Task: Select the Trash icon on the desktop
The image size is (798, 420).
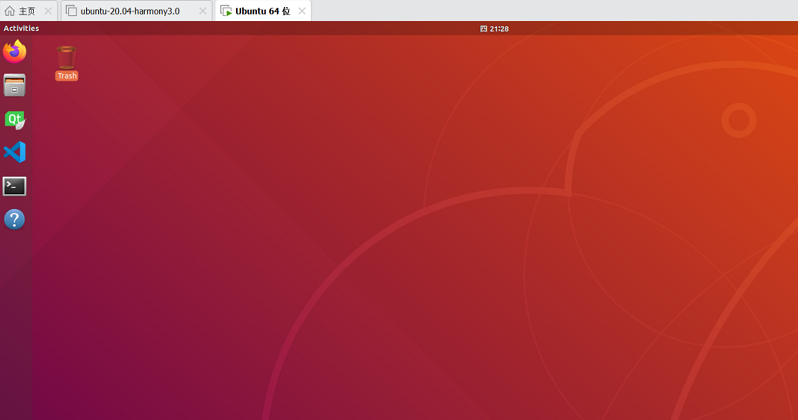Action: [67, 63]
